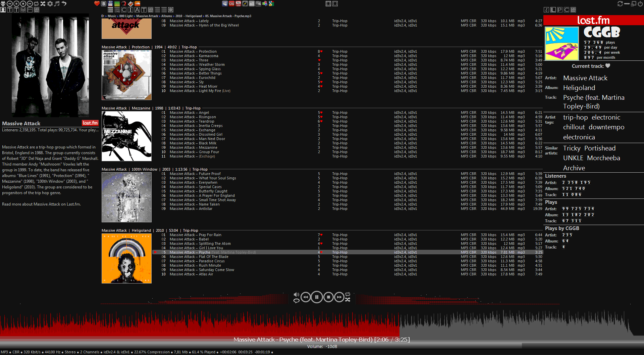Click the orange checkmark icon in top toolbar

pos(130,4)
